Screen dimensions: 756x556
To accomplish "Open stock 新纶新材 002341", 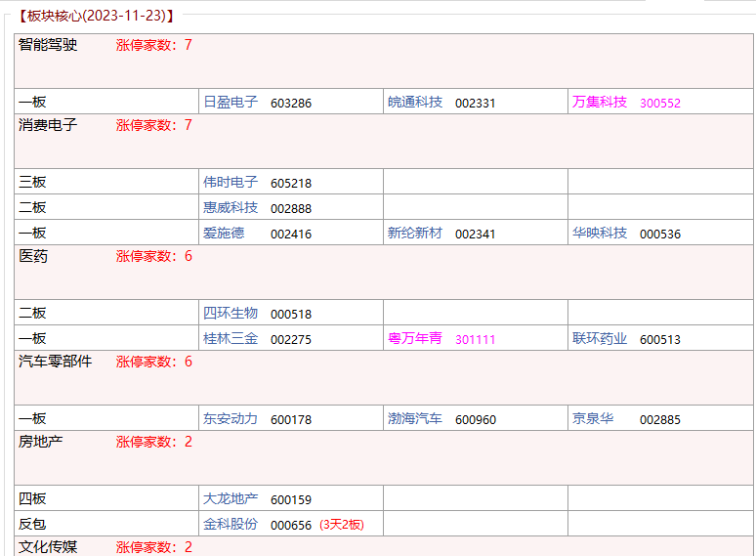I will (x=441, y=234).
